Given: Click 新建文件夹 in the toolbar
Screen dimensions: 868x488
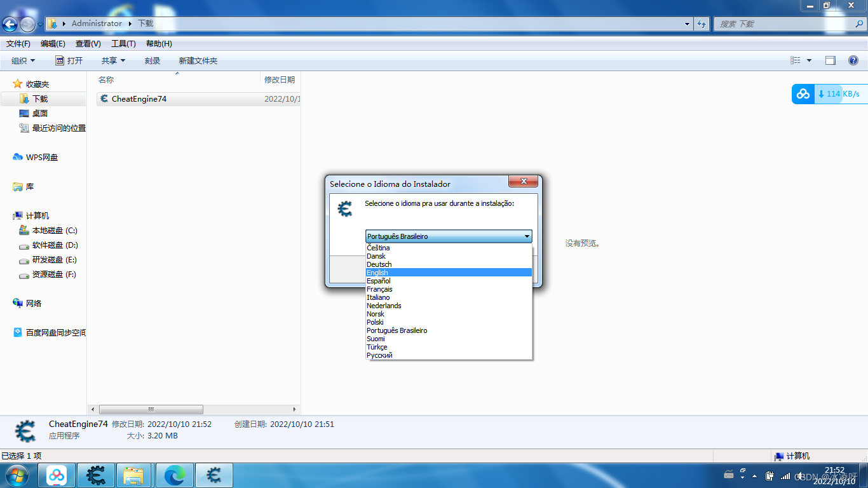Looking at the screenshot, I should pos(198,60).
